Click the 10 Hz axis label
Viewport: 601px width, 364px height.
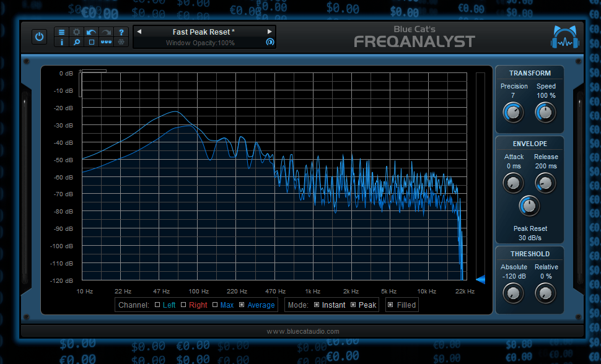84,291
